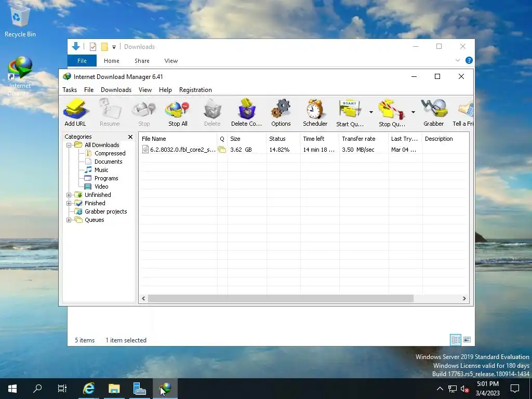Image resolution: width=532 pixels, height=399 pixels.
Task: Select the Video category
Action: pos(101,187)
